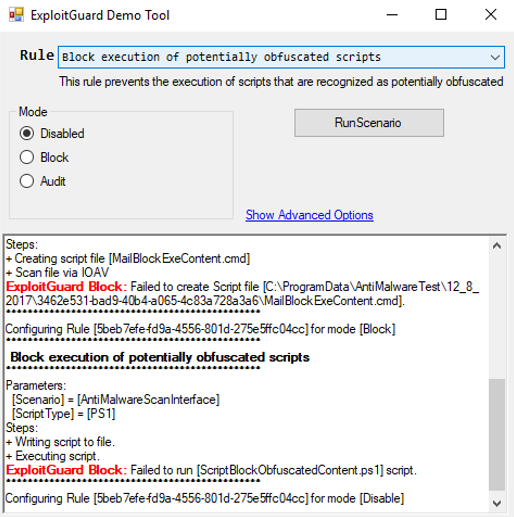Click the window title text 'ExploitGuard Demo Tool'
514x517 pixels.
[x=100, y=15]
